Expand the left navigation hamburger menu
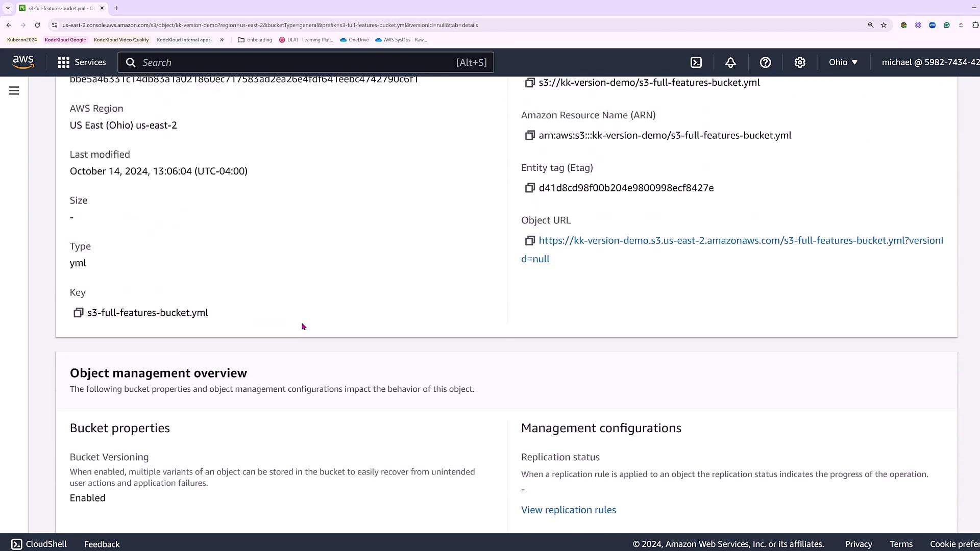The width and height of the screenshot is (980, 551). pyautogui.click(x=14, y=91)
